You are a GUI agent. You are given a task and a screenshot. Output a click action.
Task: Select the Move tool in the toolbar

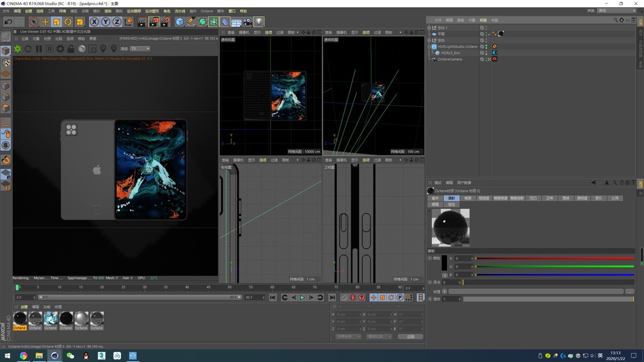[x=45, y=22]
